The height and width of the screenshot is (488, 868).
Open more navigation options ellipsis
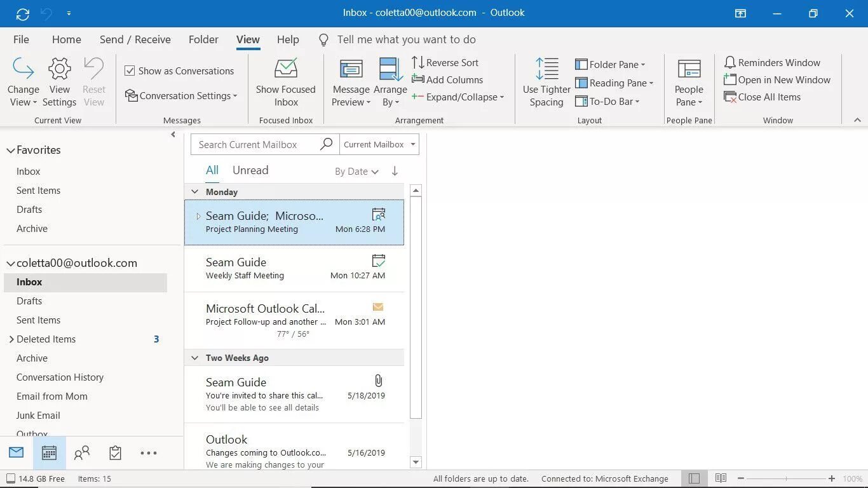pyautogui.click(x=149, y=453)
